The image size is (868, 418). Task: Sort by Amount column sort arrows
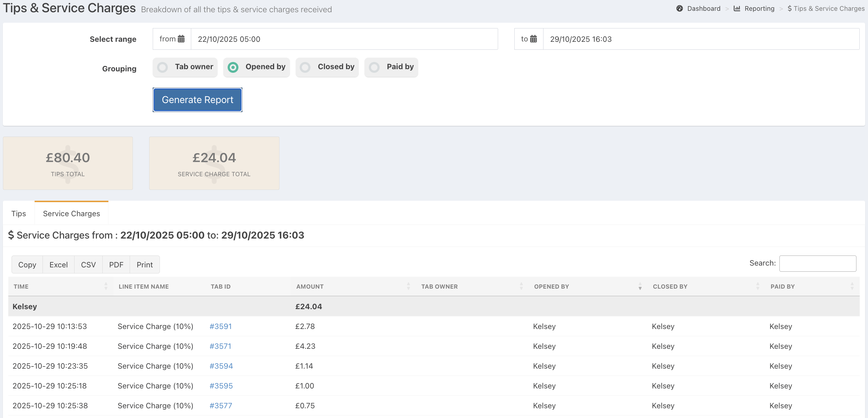point(408,286)
